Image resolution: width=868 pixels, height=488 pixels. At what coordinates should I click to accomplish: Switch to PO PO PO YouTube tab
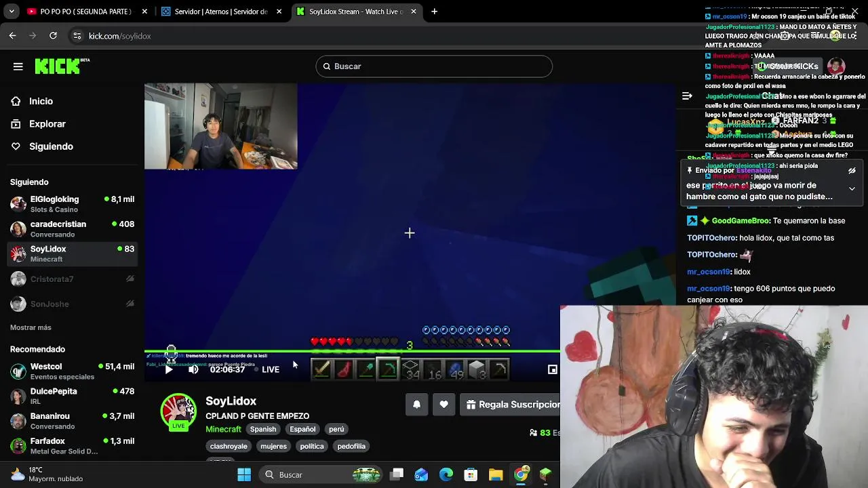click(x=85, y=12)
